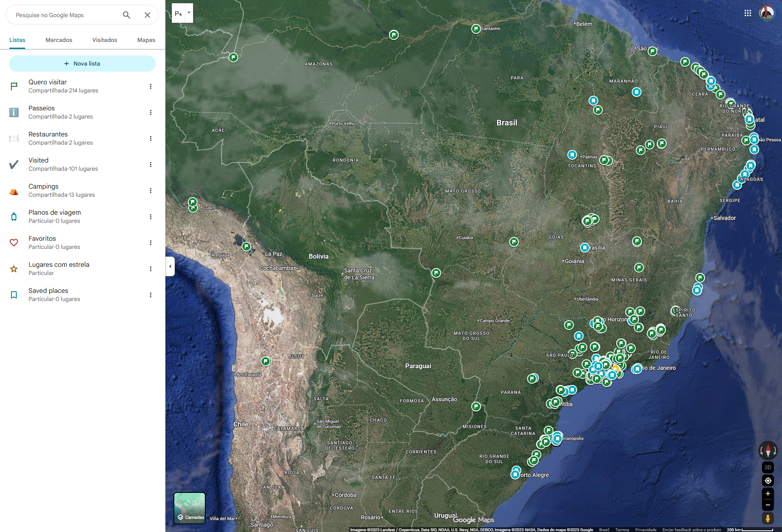Switch to the Marcados tab

[x=59, y=40]
